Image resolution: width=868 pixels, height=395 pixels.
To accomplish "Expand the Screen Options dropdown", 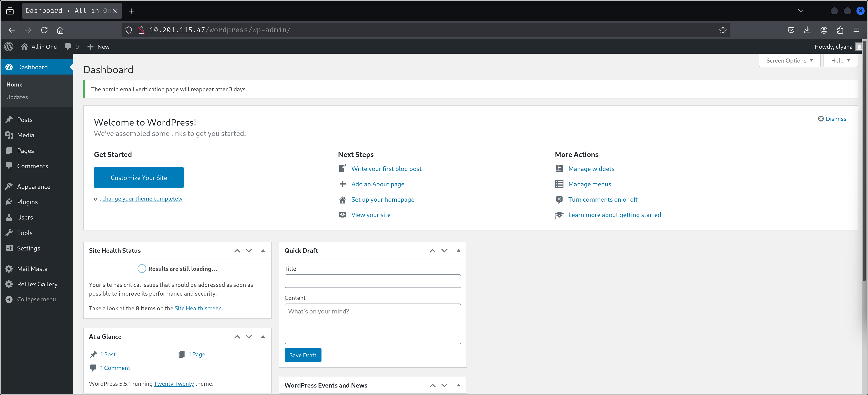I will [789, 61].
